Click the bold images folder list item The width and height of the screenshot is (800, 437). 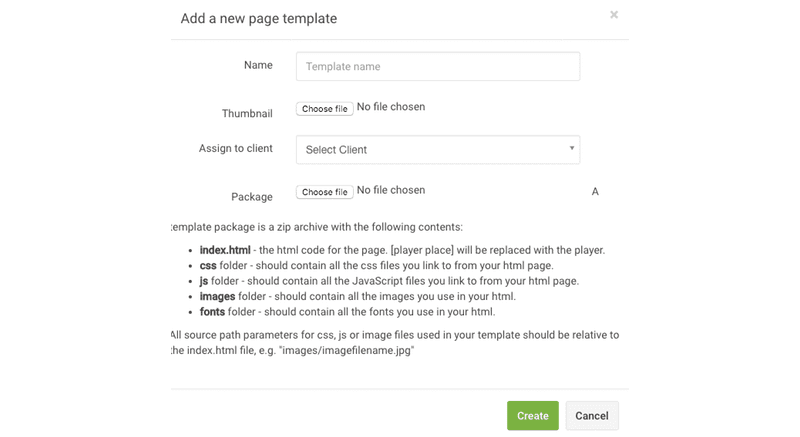tap(218, 297)
